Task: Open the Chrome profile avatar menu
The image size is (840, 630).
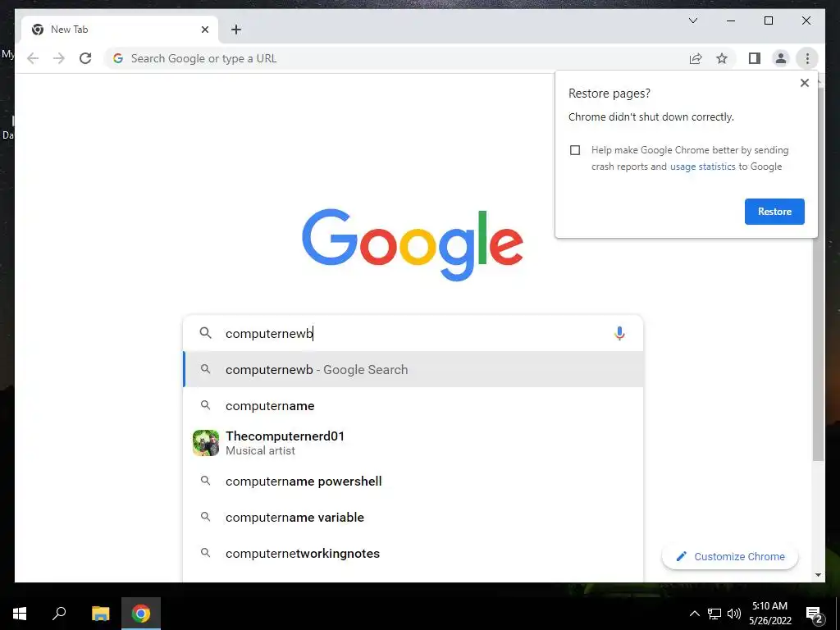Action: [x=781, y=58]
